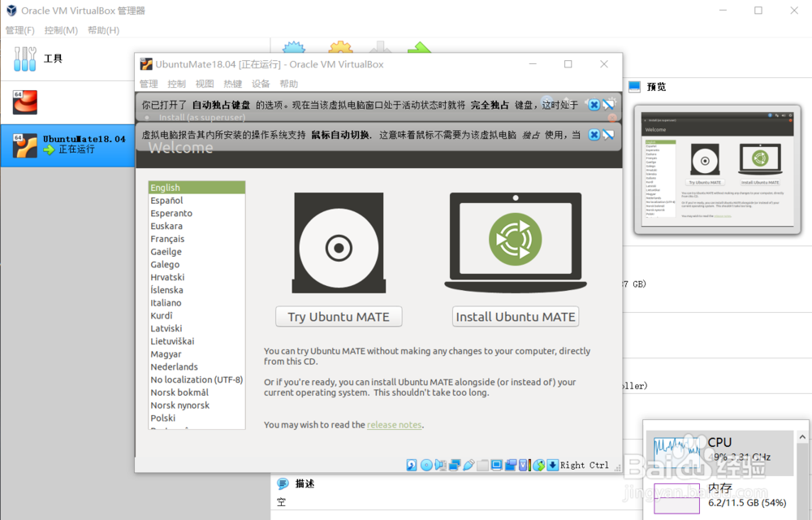
Task: Click the shared folders status icon
Action: point(482,465)
